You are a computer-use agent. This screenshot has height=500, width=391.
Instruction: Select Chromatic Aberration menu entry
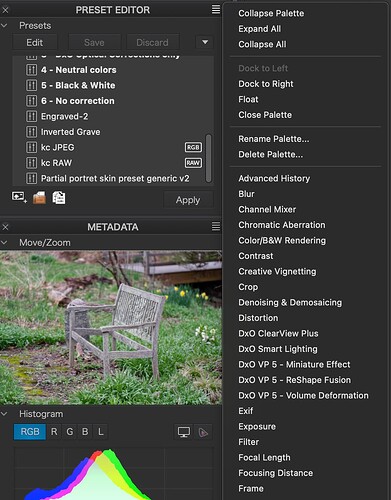pos(282,225)
